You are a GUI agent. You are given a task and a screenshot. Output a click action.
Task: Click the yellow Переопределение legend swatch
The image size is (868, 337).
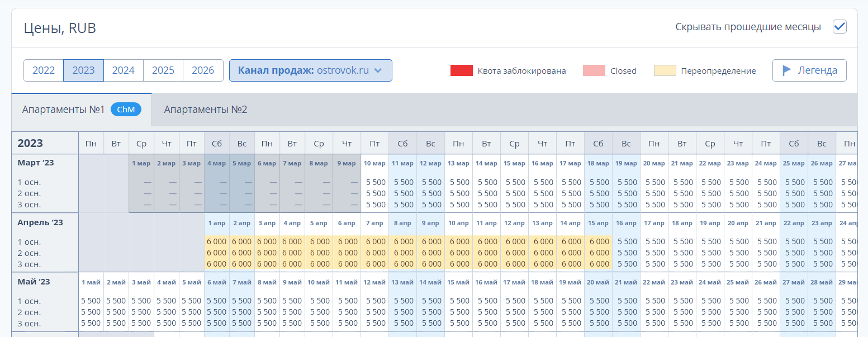tap(665, 71)
